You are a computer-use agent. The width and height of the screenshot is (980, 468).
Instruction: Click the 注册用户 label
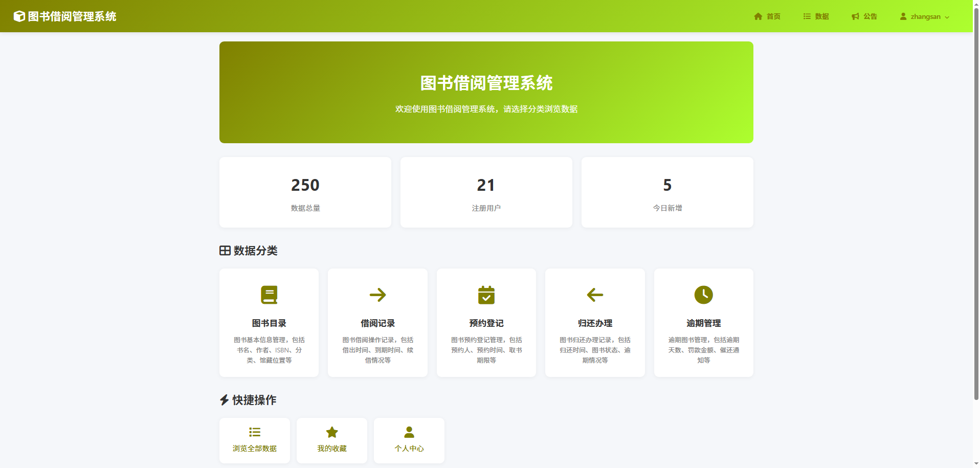(x=486, y=208)
